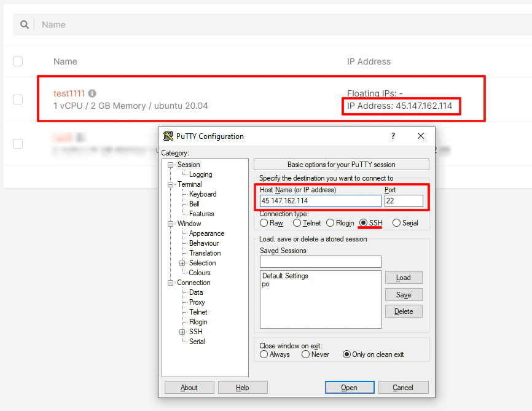Select the Raw connection type
The image size is (532, 411).
click(264, 223)
